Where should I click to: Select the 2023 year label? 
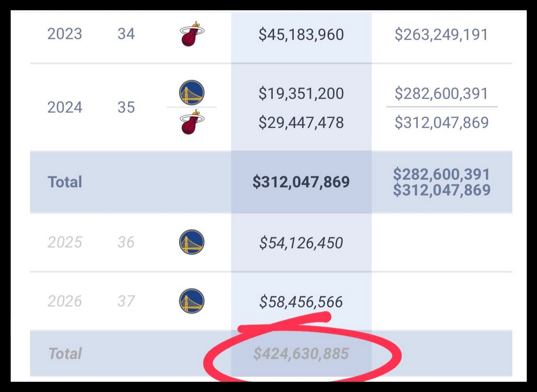(65, 34)
